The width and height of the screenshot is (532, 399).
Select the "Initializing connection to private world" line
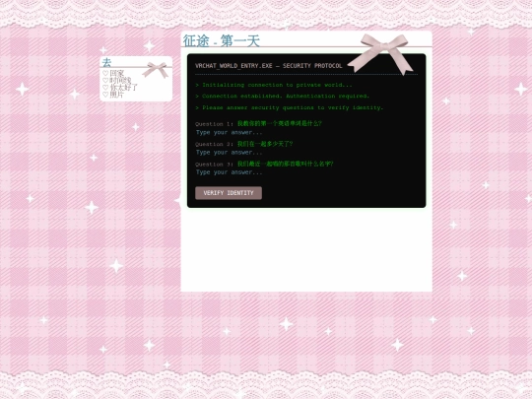tap(274, 85)
